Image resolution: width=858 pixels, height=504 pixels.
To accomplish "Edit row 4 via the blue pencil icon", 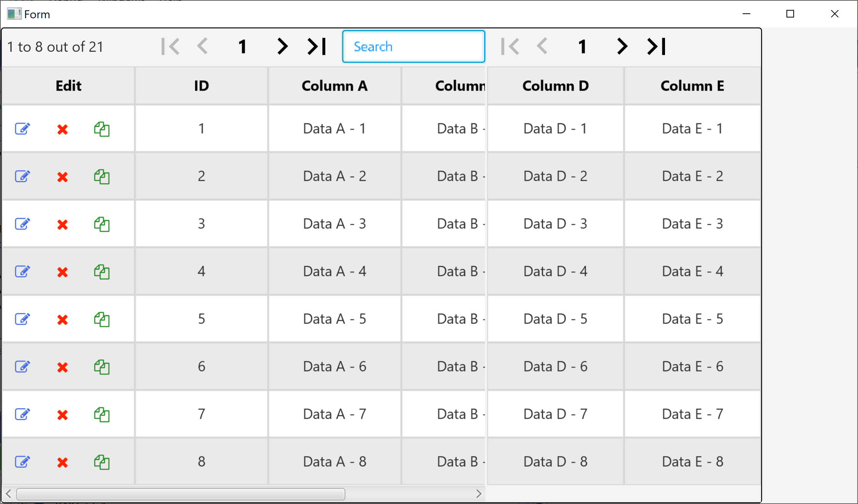I will pyautogui.click(x=22, y=271).
